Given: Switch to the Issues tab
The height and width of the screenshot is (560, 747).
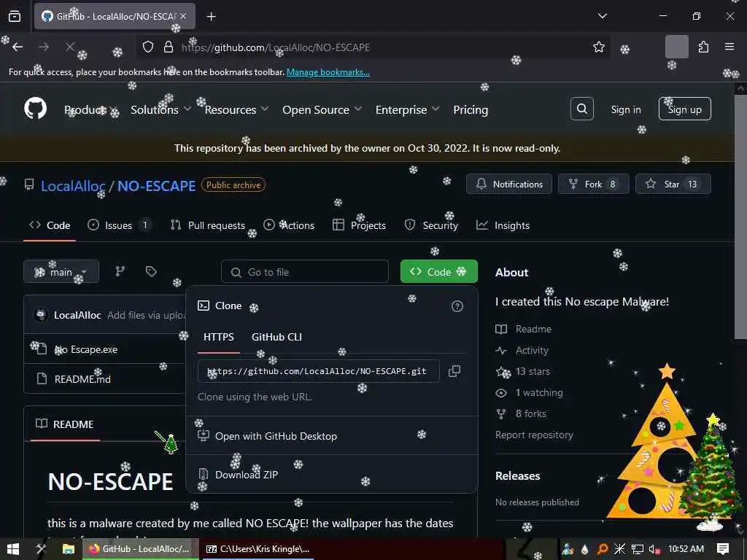Looking at the screenshot, I should pyautogui.click(x=119, y=225).
